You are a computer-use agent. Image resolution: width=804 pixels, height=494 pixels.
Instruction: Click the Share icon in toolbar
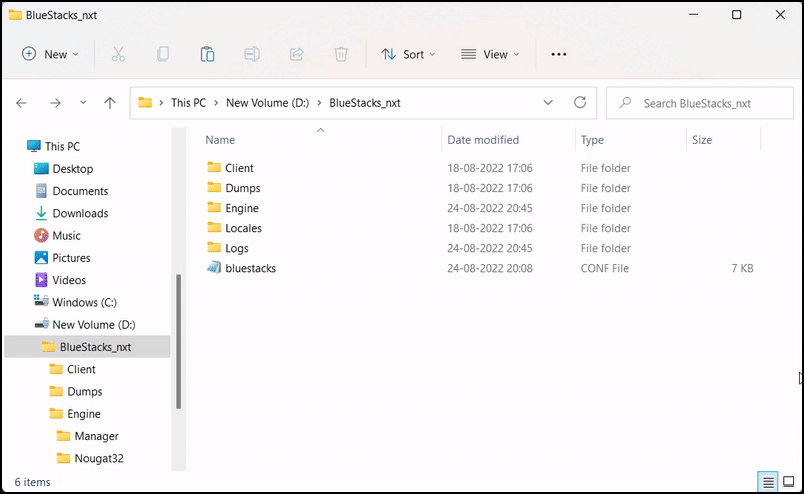297,54
